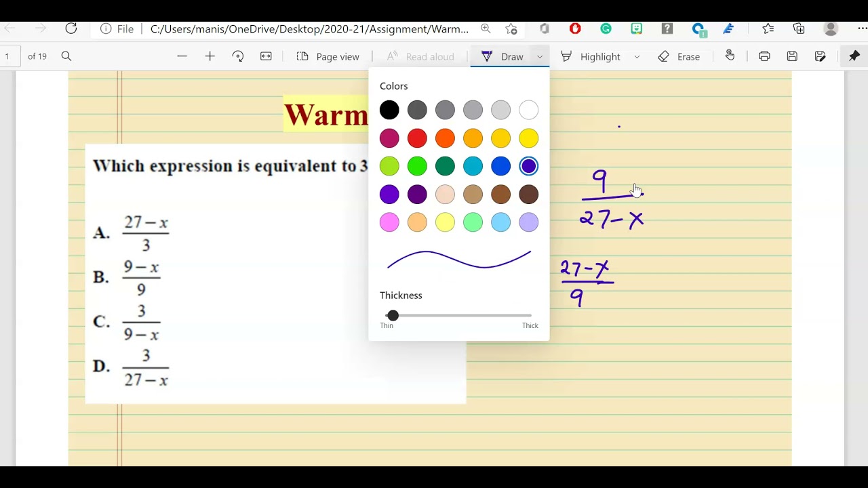Pick the pastel pink ink color

[x=389, y=222]
